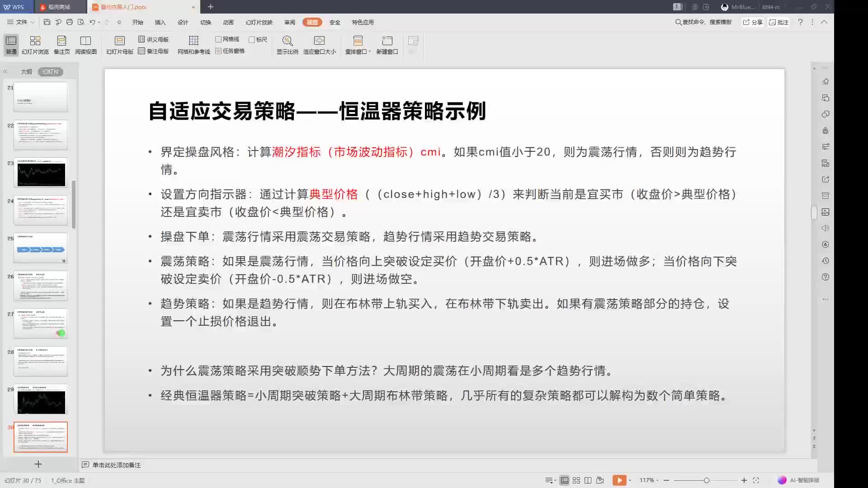Click the slide panel scrollbar thumb
868x488 pixels.
74,204
